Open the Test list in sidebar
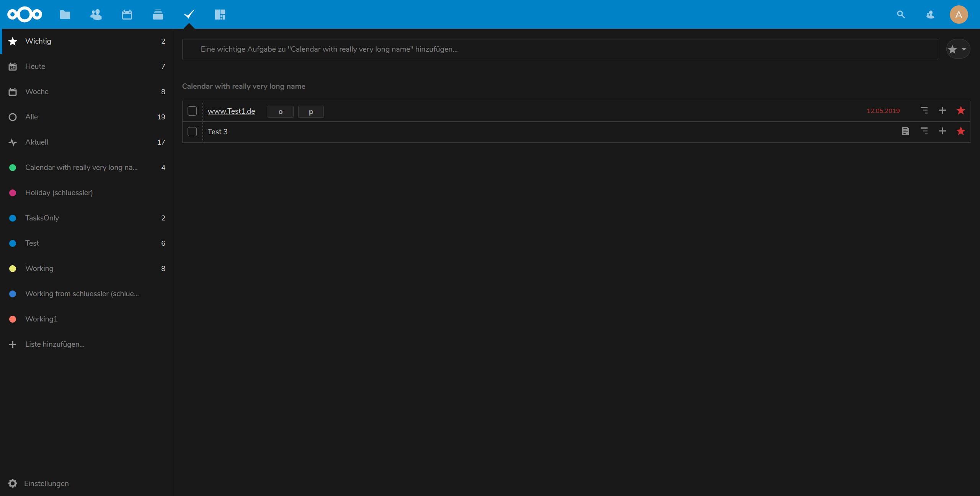This screenshot has height=496, width=980. pos(86,243)
